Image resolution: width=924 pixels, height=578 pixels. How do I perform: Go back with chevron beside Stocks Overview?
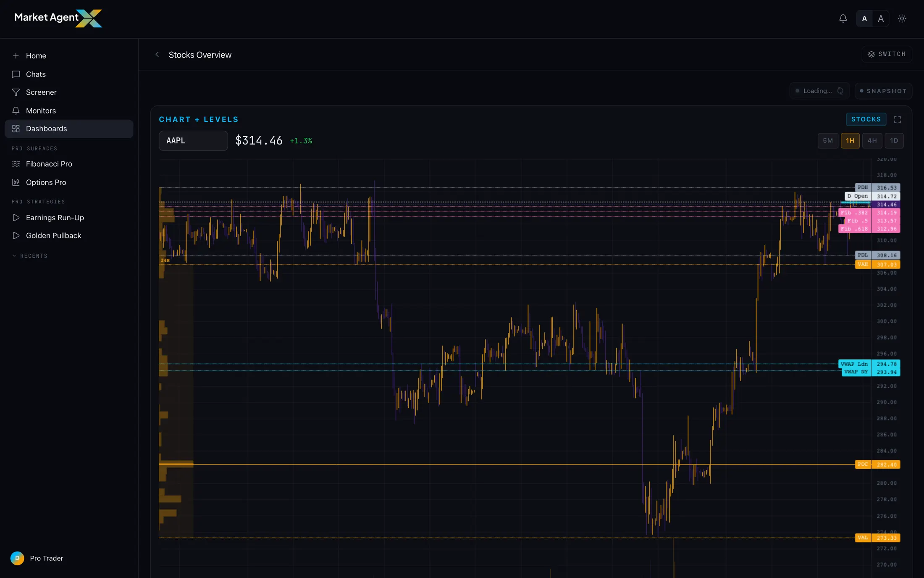point(157,55)
